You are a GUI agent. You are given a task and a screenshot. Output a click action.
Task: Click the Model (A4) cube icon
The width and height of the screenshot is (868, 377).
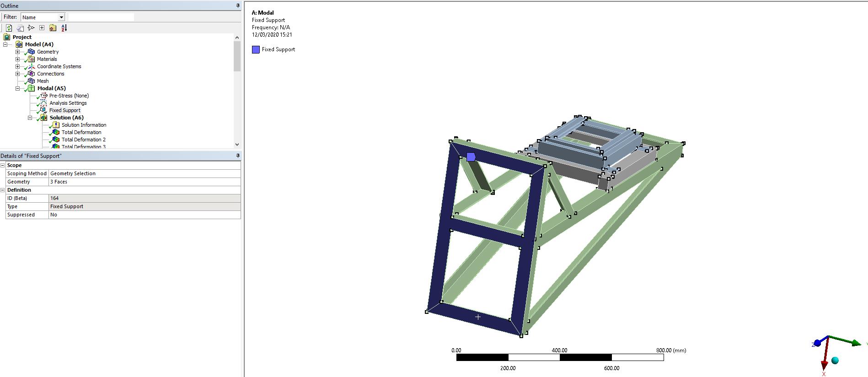[x=19, y=44]
